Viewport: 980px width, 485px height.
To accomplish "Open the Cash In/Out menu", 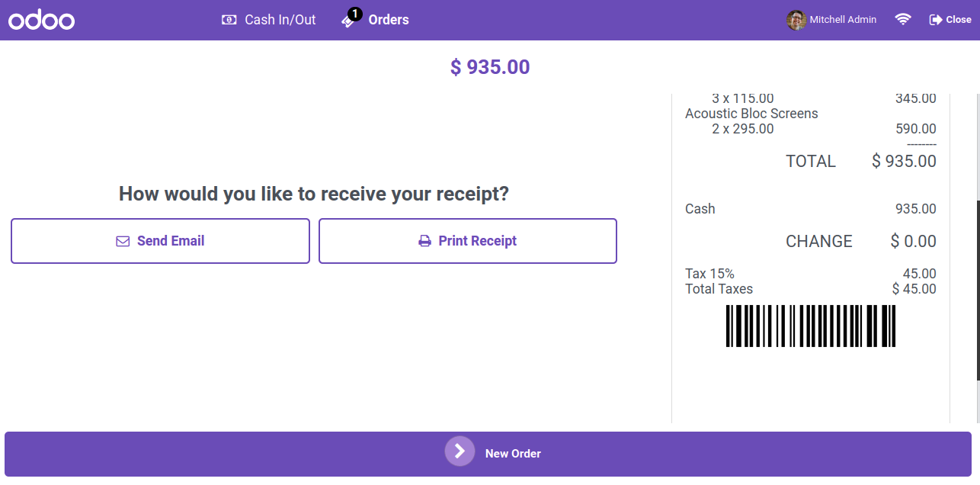I will pyautogui.click(x=269, y=20).
